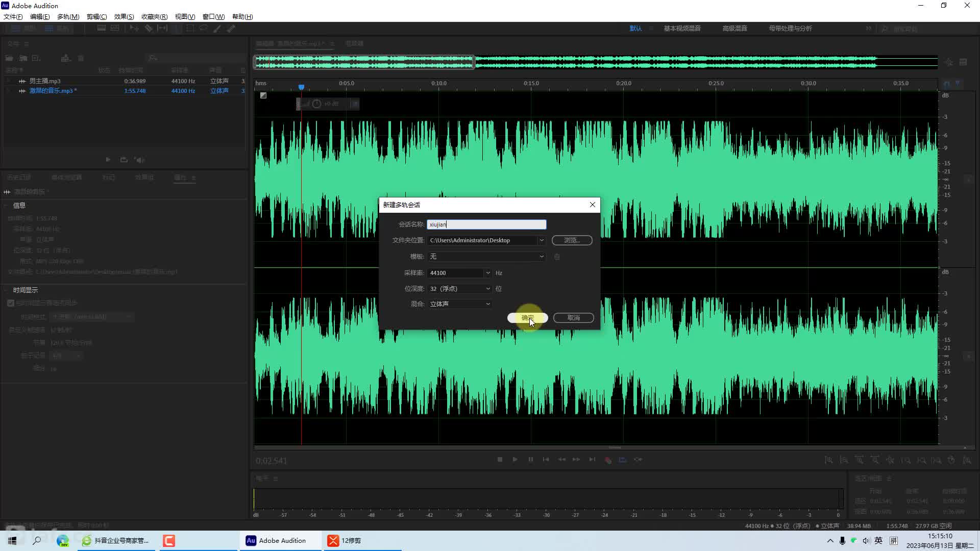The width and height of the screenshot is (980, 551).
Task: Click the red Record button
Action: coord(608,460)
